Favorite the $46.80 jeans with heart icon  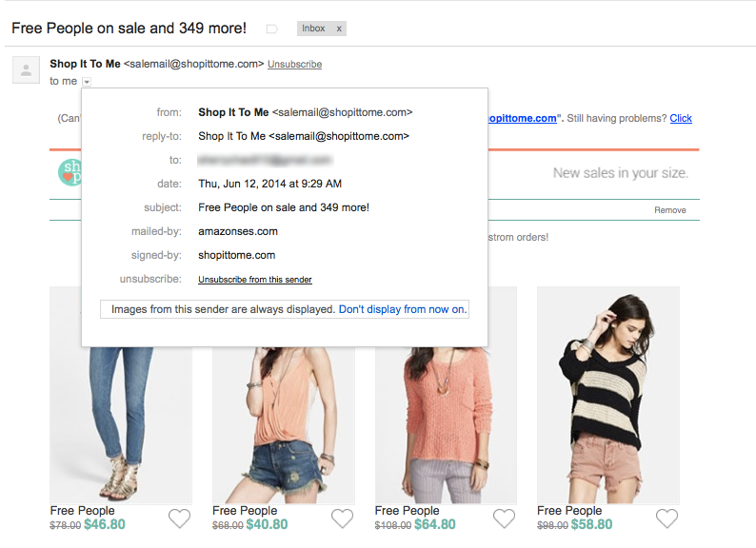(x=179, y=519)
